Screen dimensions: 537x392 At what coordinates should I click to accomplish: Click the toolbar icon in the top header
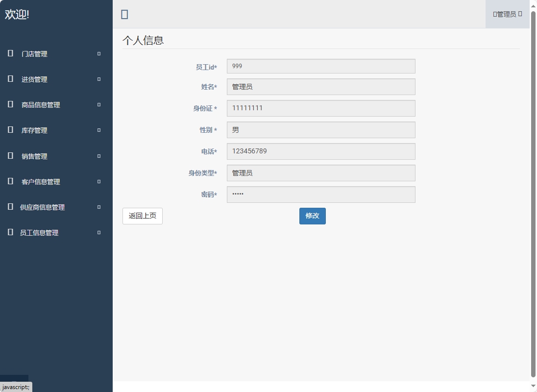[124, 14]
